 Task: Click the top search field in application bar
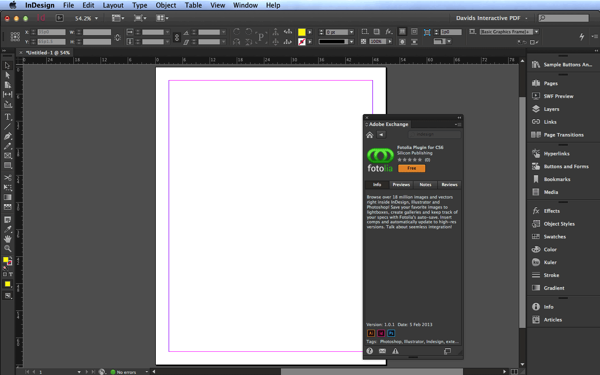tap(563, 18)
